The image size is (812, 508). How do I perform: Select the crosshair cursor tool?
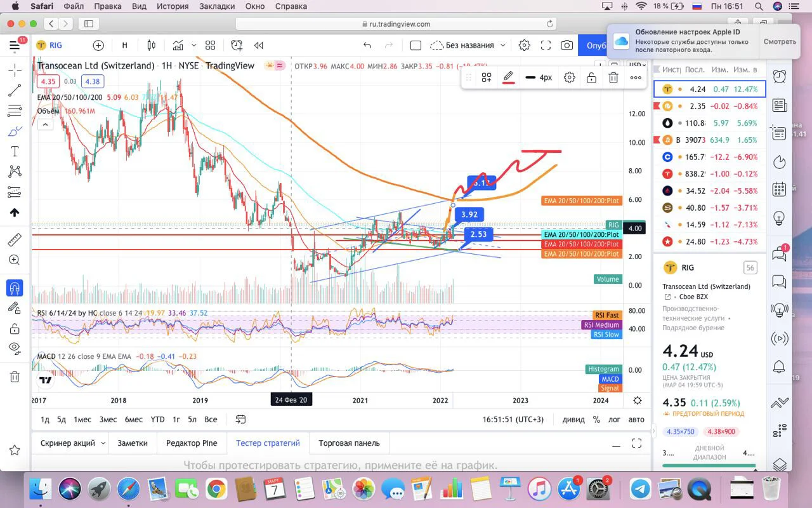[x=15, y=70]
